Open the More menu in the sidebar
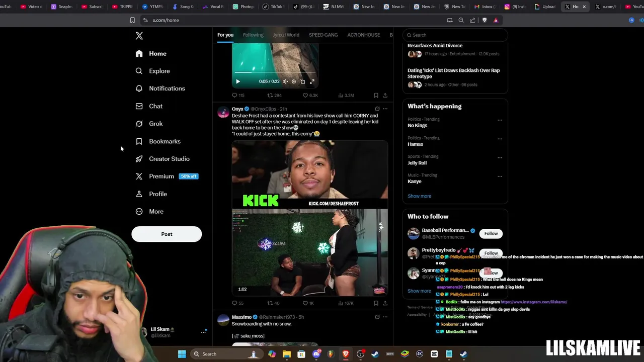Viewport: 644px width, 362px height. 149,212
